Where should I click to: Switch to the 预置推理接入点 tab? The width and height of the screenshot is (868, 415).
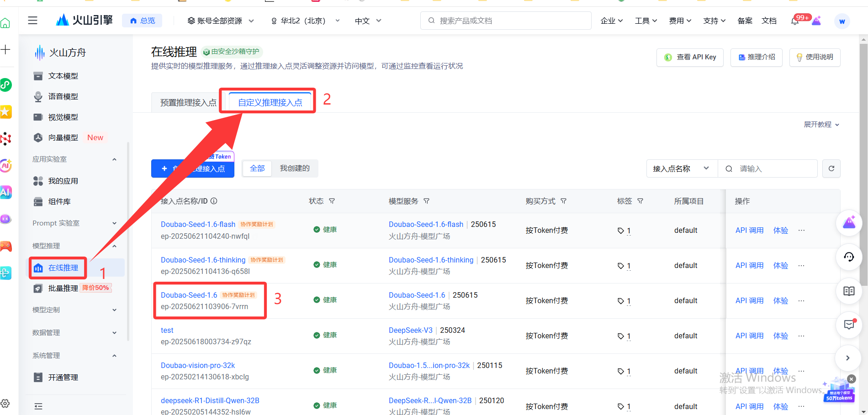(x=188, y=103)
